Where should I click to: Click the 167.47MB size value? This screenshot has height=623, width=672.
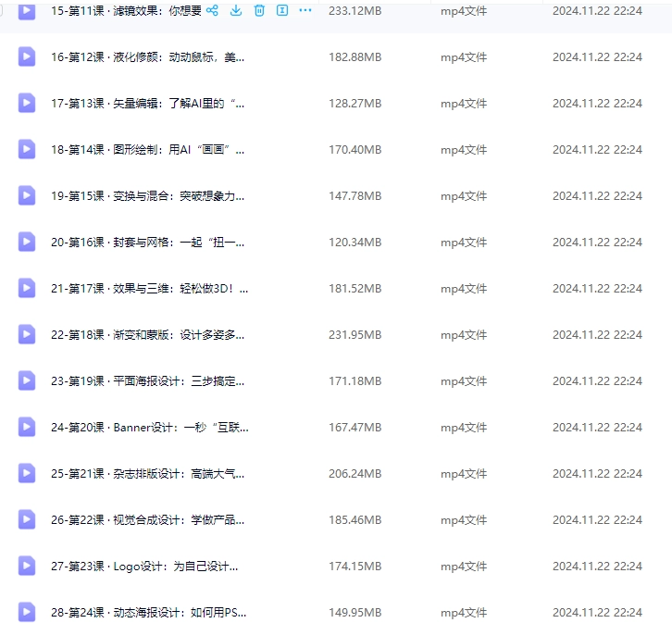(355, 427)
